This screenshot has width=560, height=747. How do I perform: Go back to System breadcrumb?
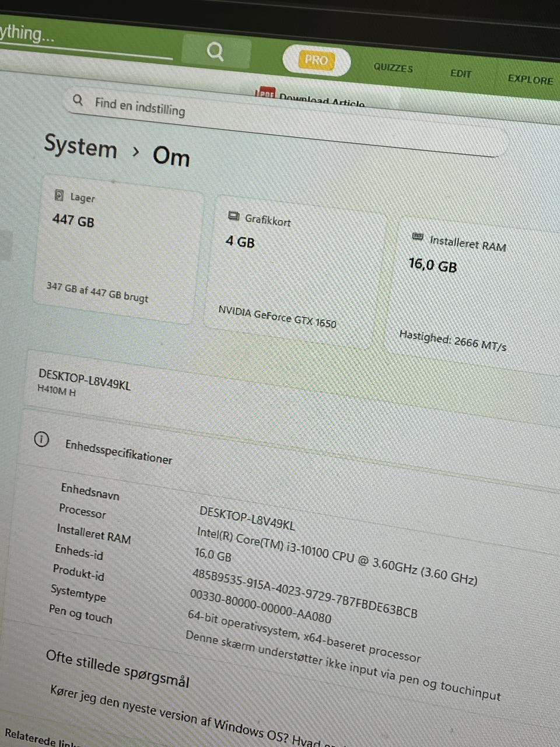(80, 145)
